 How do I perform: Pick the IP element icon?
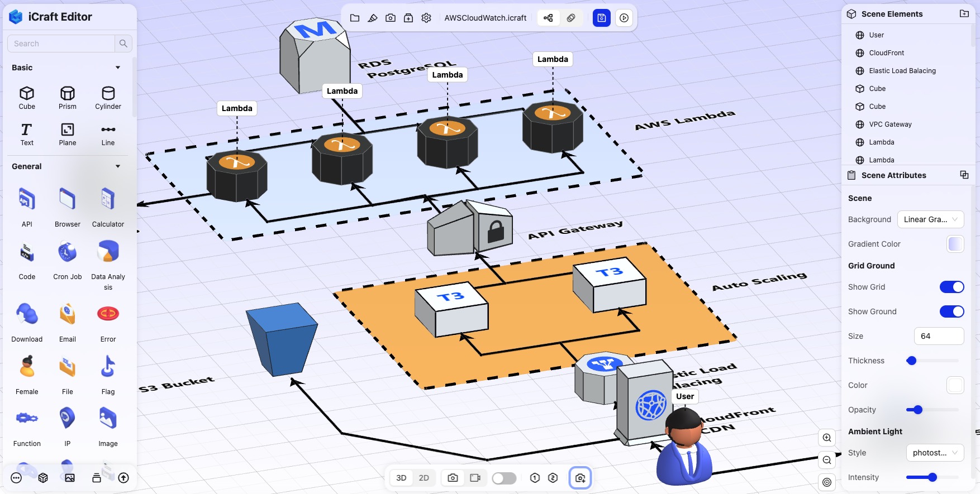68,418
